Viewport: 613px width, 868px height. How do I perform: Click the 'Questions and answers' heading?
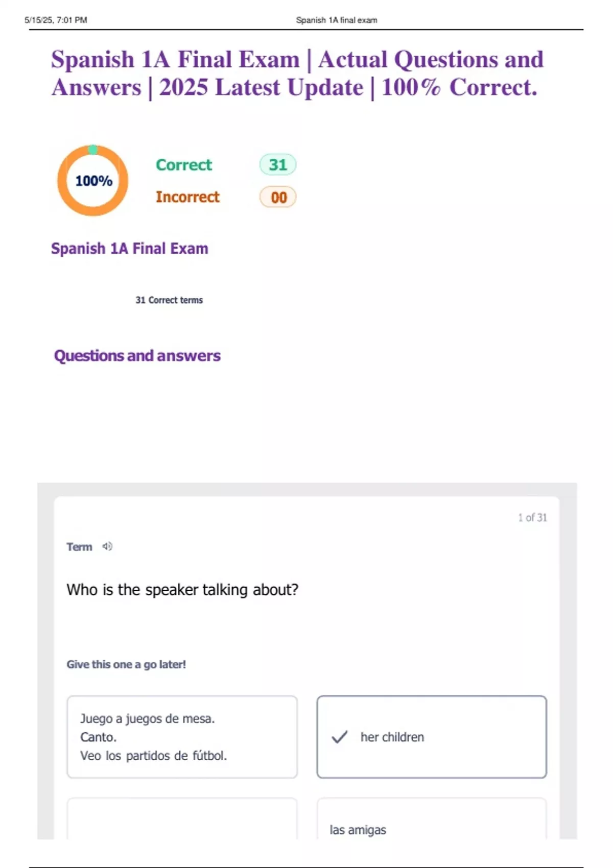pos(137,355)
